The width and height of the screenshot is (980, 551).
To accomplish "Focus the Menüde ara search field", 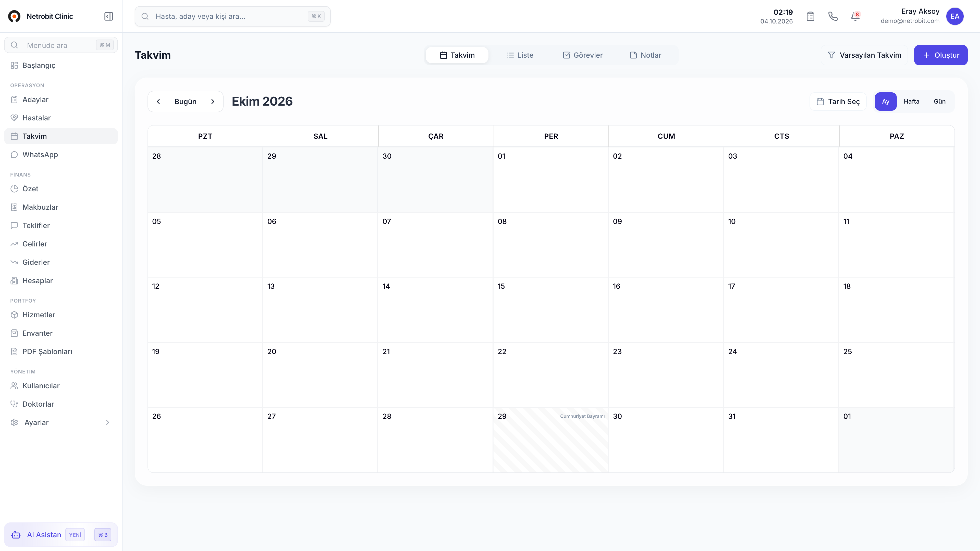I will pyautogui.click(x=61, y=45).
